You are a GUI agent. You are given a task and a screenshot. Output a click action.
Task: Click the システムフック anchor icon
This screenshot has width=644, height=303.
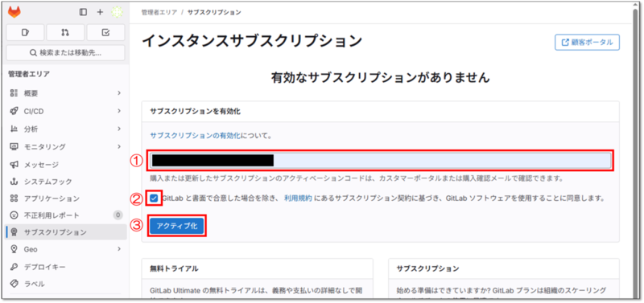tap(14, 181)
